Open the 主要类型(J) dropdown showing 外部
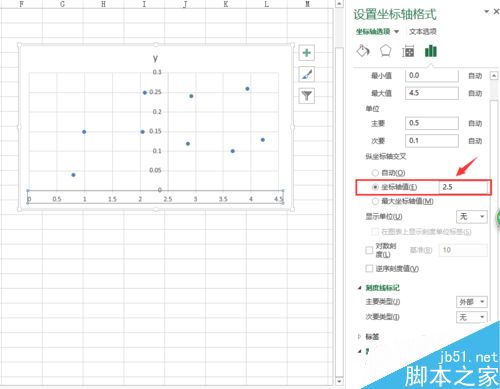The width and height of the screenshot is (500, 389). [471, 302]
